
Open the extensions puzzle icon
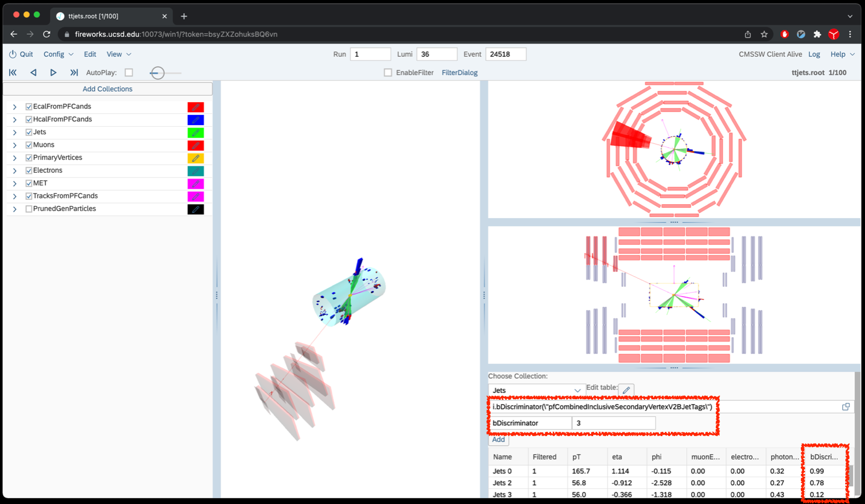point(817,34)
